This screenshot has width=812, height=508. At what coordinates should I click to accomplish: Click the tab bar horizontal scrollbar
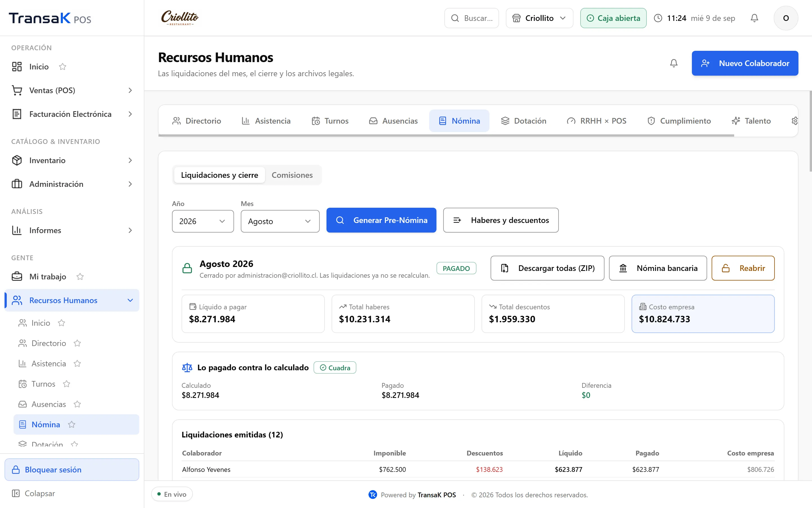(x=446, y=135)
